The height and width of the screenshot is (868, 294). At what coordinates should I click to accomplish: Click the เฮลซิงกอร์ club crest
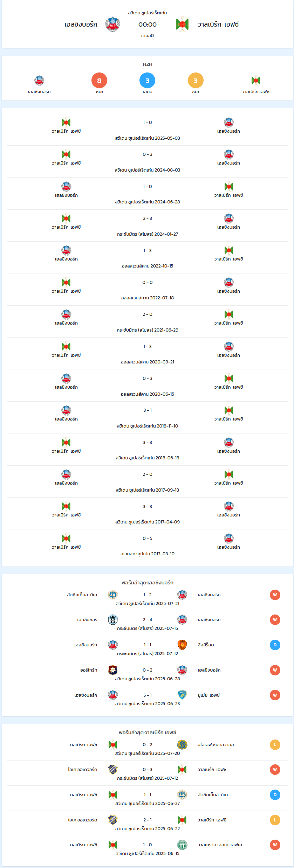coord(113,619)
